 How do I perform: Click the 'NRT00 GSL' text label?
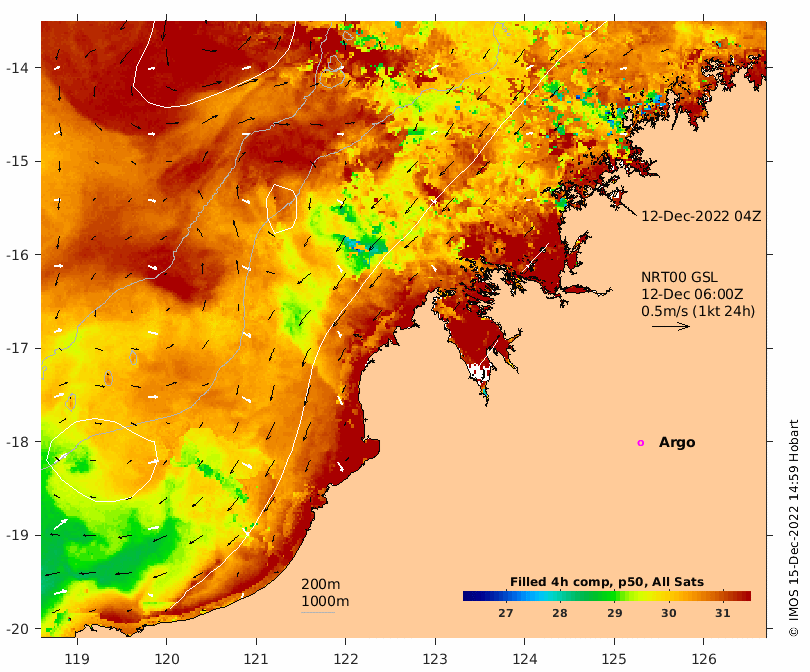679,277
